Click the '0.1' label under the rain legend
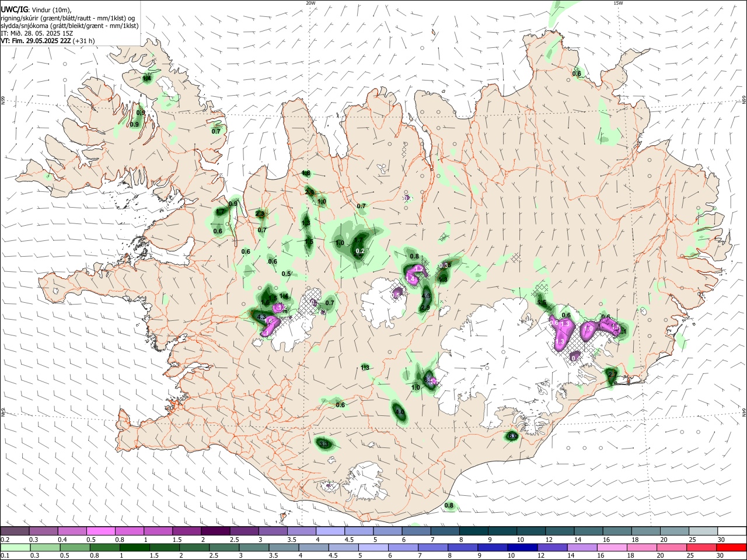The height and width of the screenshot is (560, 747). pos(5,556)
